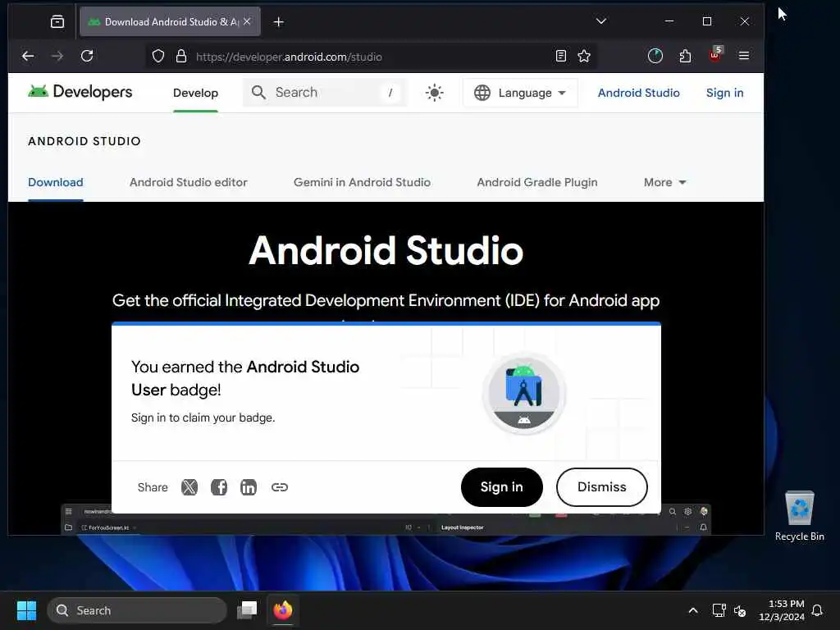Open Gemini in Android Studio tab
Viewport: 840px width, 630px height.
pyautogui.click(x=362, y=182)
